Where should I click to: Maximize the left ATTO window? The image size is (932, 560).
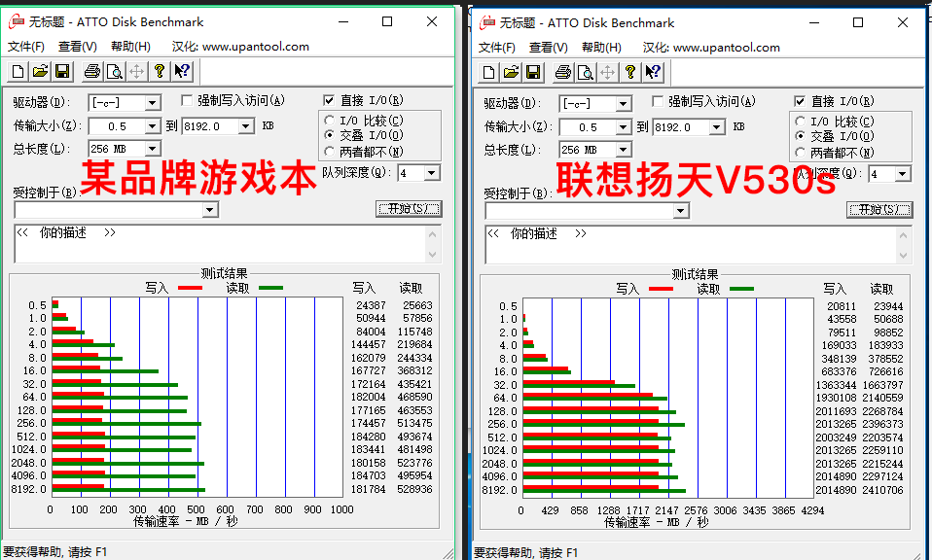pos(387,21)
